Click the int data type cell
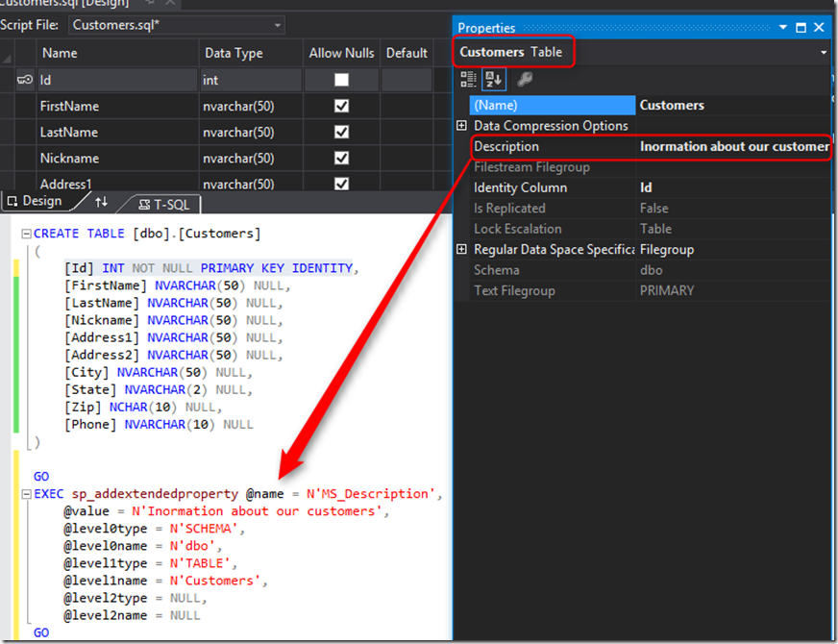The height and width of the screenshot is (644, 838). point(251,80)
